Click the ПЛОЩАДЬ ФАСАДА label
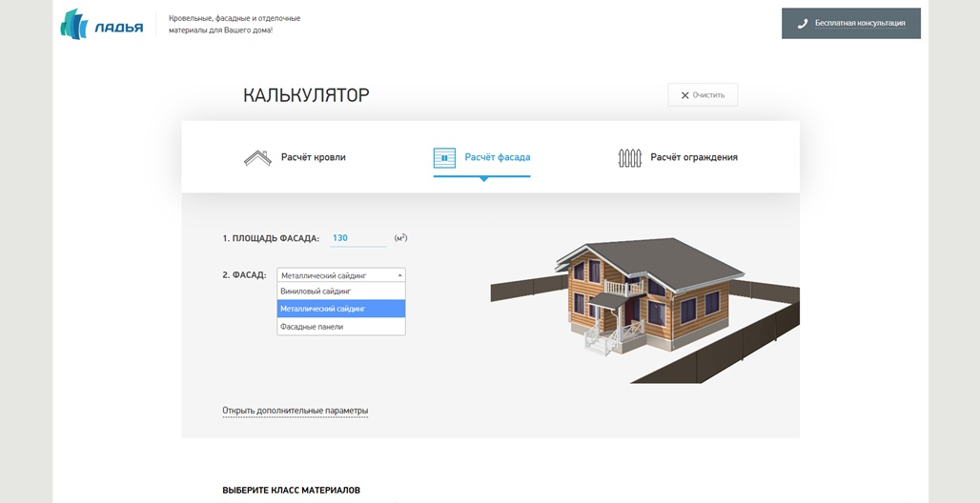This screenshot has width=980, height=503. 271,239
